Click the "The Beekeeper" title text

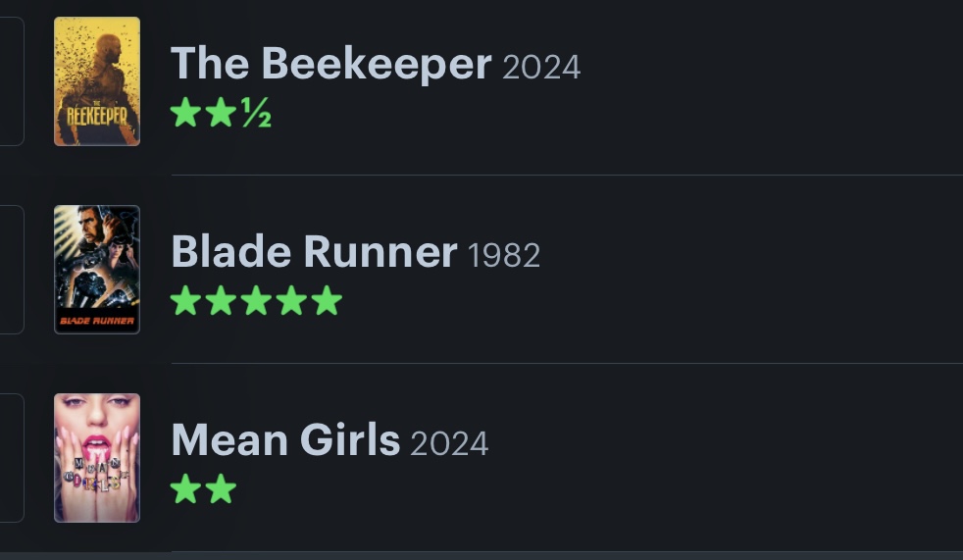click(330, 65)
